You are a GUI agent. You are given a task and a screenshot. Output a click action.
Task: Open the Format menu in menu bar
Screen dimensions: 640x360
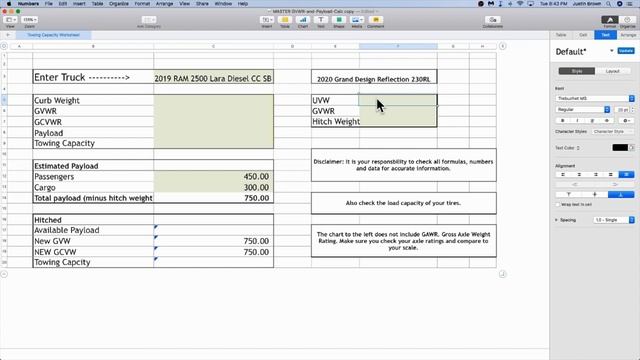pos(142,4)
